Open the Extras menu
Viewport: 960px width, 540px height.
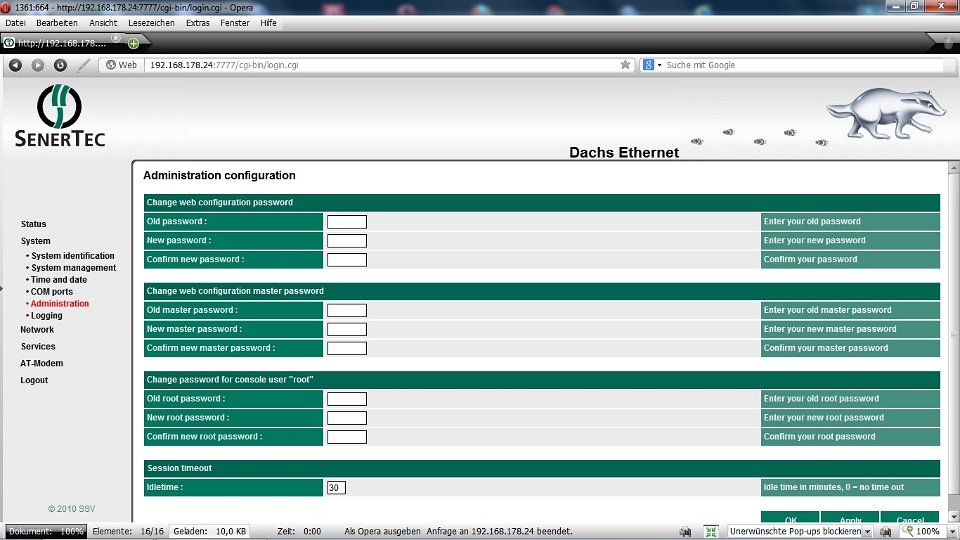(x=198, y=22)
